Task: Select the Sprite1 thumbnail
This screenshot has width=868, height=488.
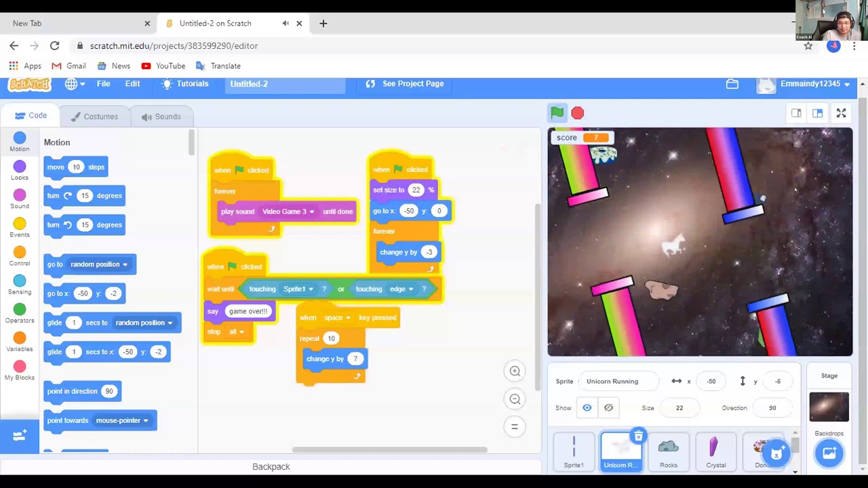Action: coord(574,452)
